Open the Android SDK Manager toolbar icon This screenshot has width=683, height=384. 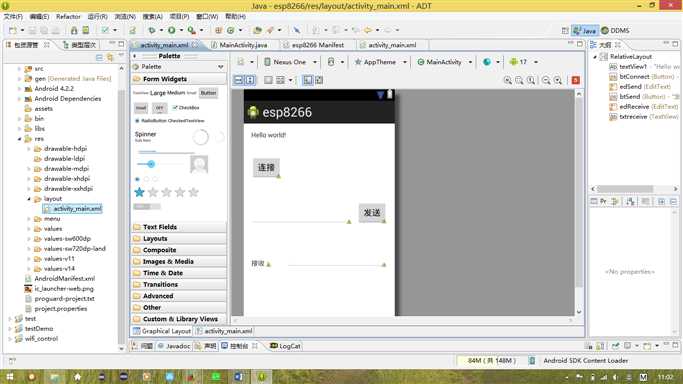click(74, 30)
